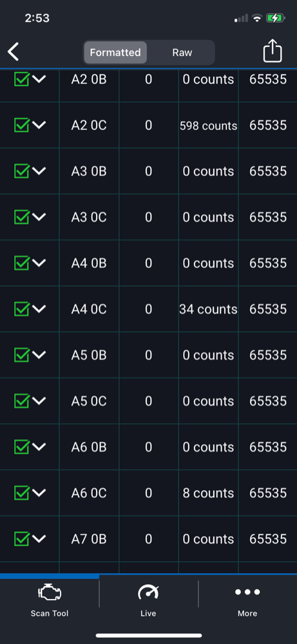The height and width of the screenshot is (644, 297).
Task: Tap the 598 counts value cell
Action: pos(208,126)
